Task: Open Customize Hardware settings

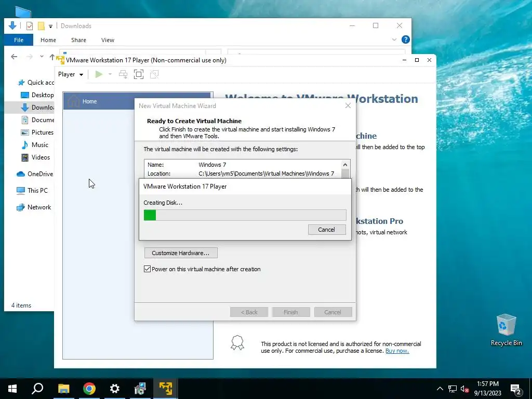Action: click(x=180, y=253)
